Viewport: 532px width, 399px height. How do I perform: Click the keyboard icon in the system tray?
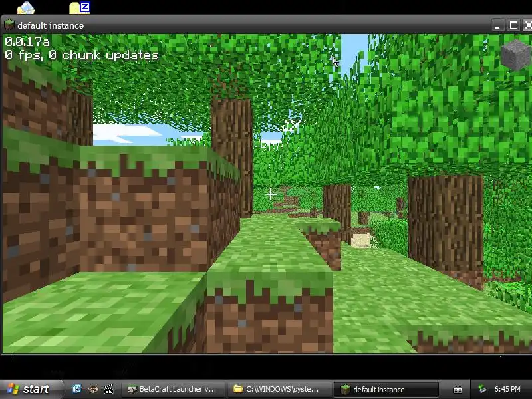click(458, 389)
